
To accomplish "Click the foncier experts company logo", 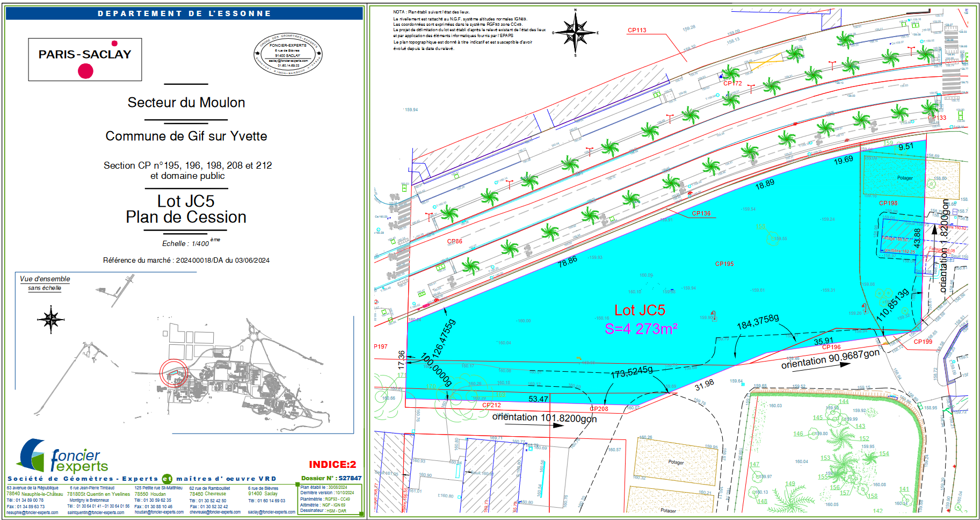I will [63, 456].
